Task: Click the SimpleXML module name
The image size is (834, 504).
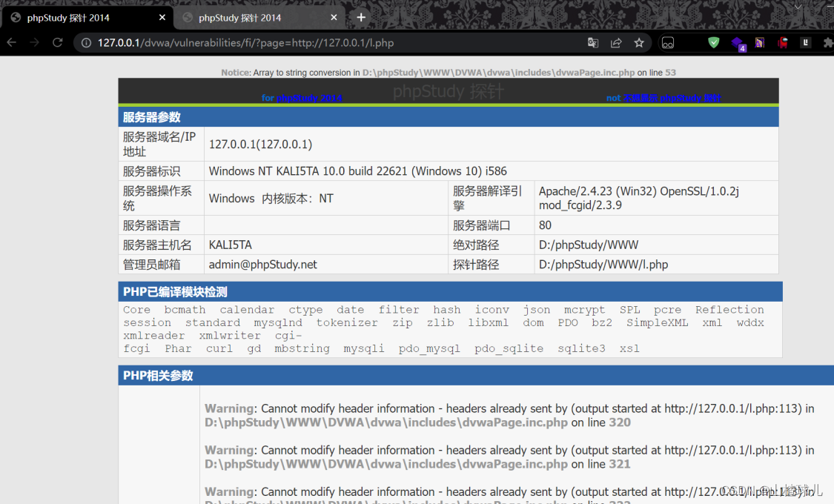Action: (657, 322)
